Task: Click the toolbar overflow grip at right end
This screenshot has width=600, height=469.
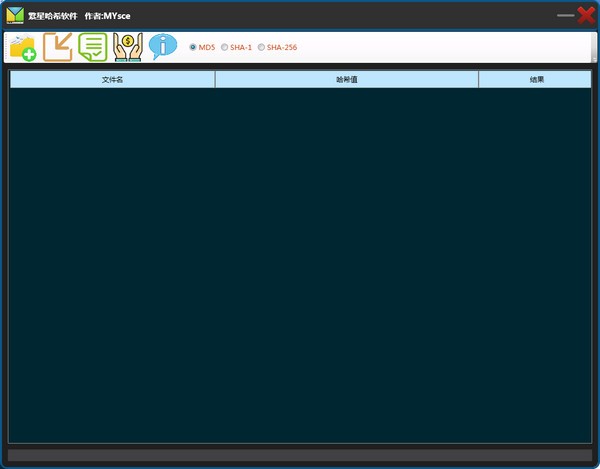Action: [x=594, y=47]
